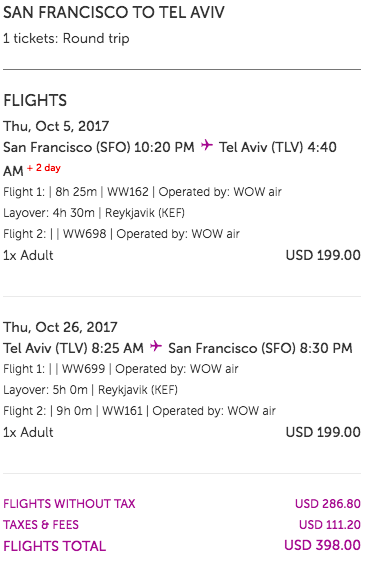This screenshot has height=562, width=372.
Task: Select the San Francisco to Tel Aviv heading
Action: pyautogui.click(x=114, y=13)
